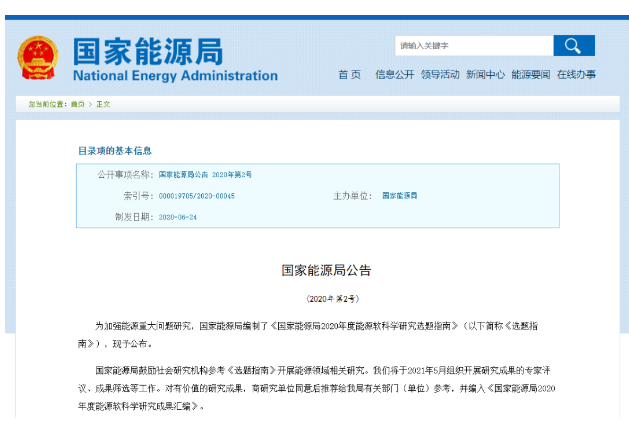Click the 国家能源局 site title text
Screen dimensions: 629x448
click(148, 50)
